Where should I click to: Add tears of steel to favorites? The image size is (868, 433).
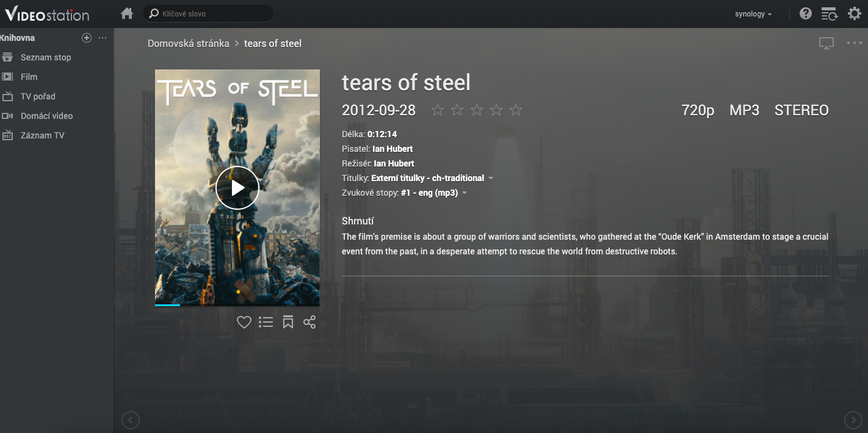(244, 322)
